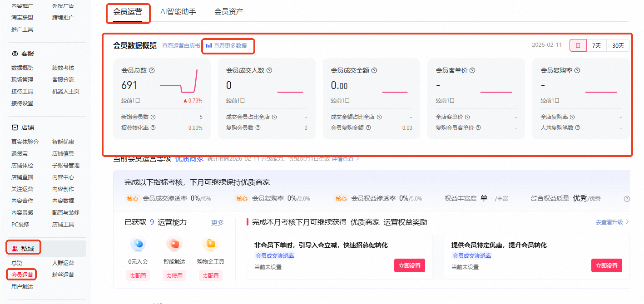Open 总览 under 私域
This screenshot has width=644, height=304.
click(17, 263)
